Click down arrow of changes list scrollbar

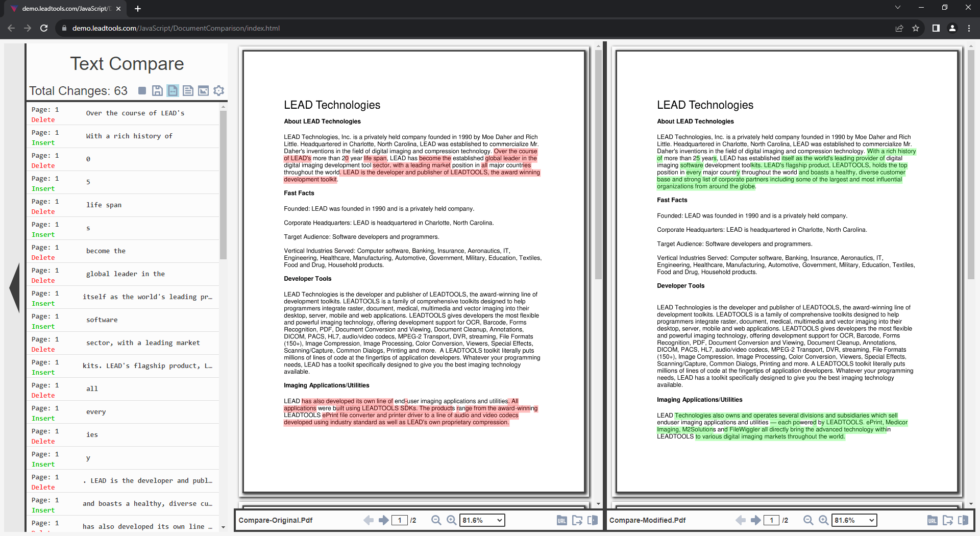click(x=223, y=527)
